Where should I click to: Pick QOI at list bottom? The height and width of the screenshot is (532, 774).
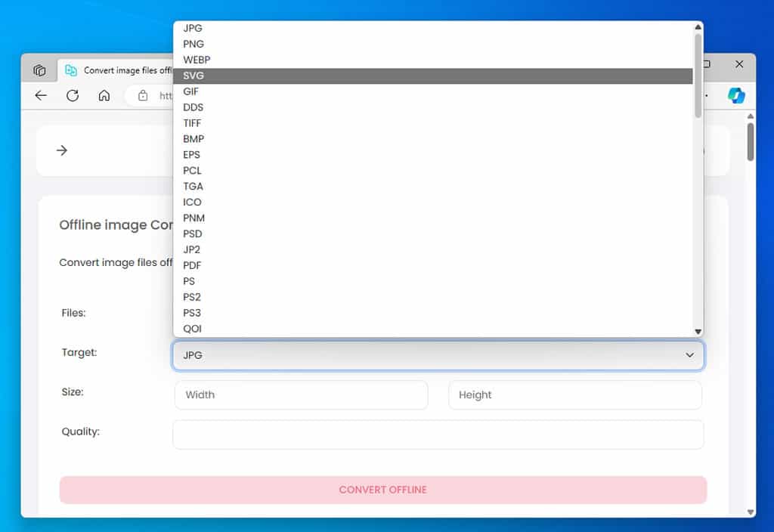point(433,328)
